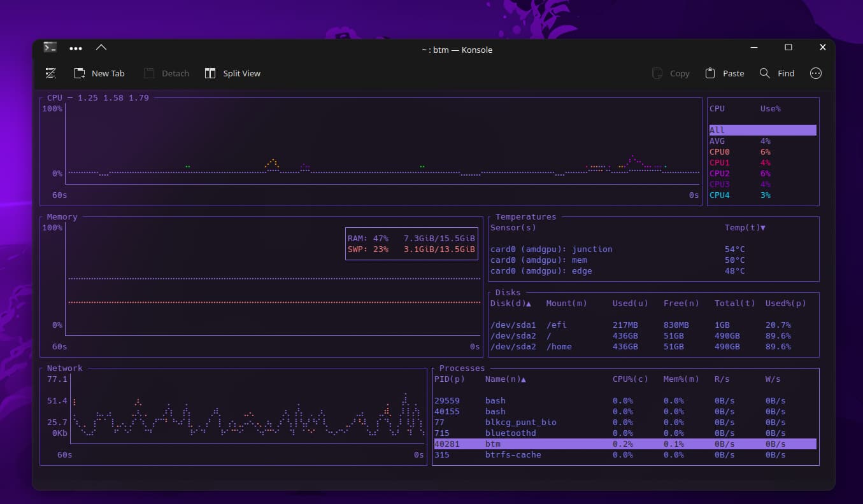
Task: Select the /dev/sda1 /efi disk row
Action: (x=653, y=325)
